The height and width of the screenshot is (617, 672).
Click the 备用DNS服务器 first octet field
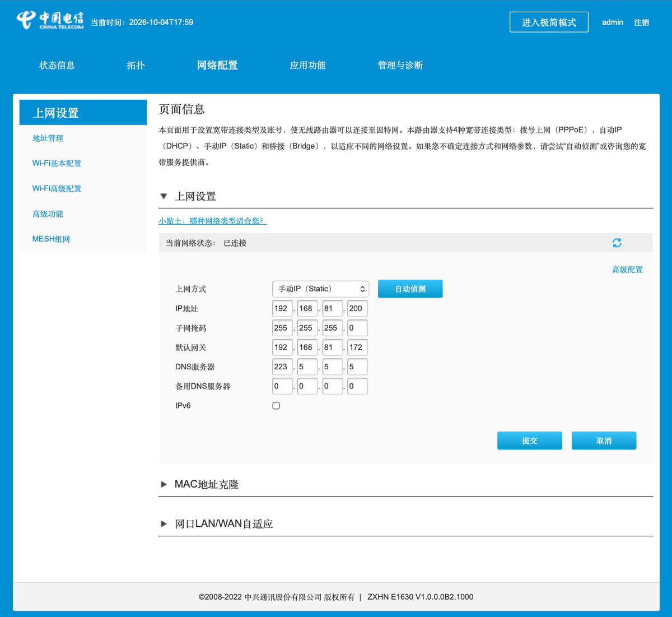coord(282,386)
